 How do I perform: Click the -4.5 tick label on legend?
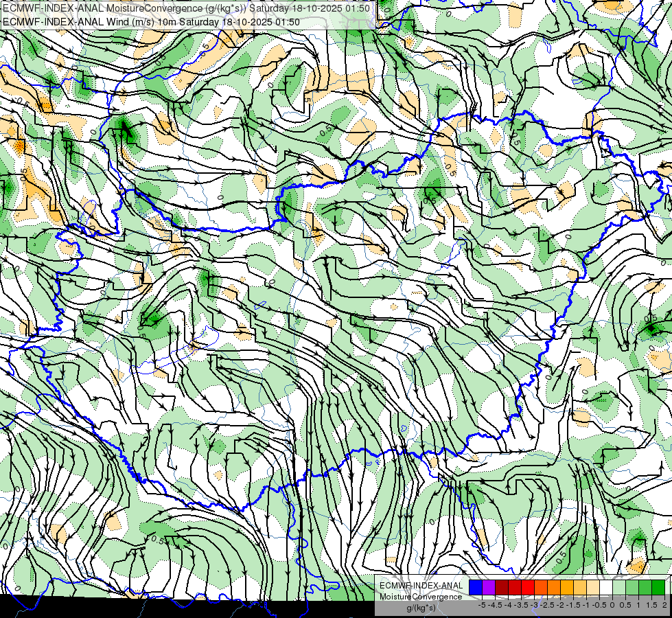[x=495, y=605]
